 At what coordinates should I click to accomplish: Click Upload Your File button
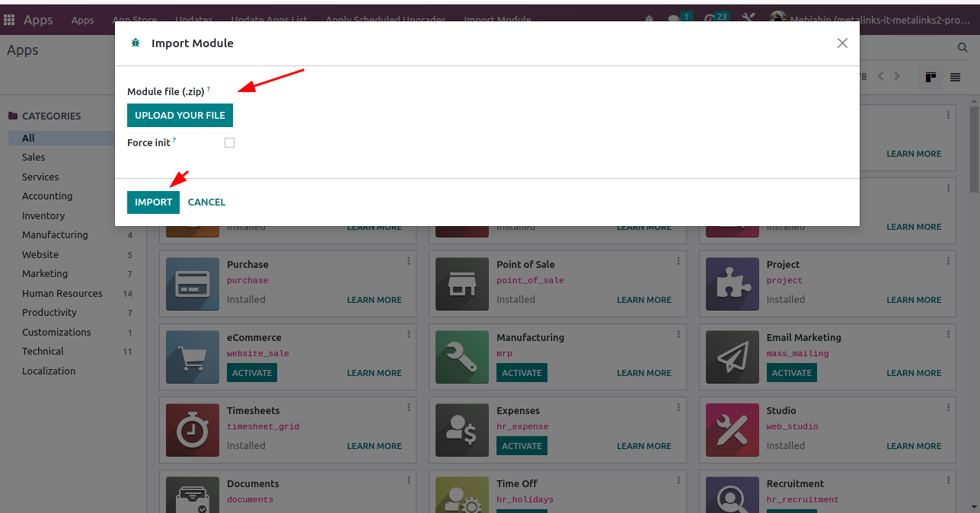(x=180, y=115)
